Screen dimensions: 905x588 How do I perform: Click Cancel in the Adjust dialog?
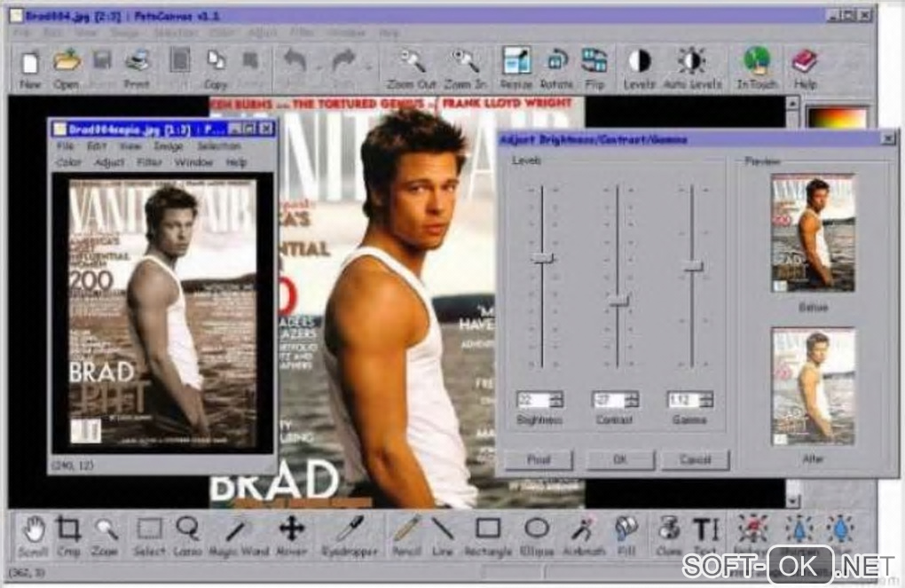(x=695, y=460)
